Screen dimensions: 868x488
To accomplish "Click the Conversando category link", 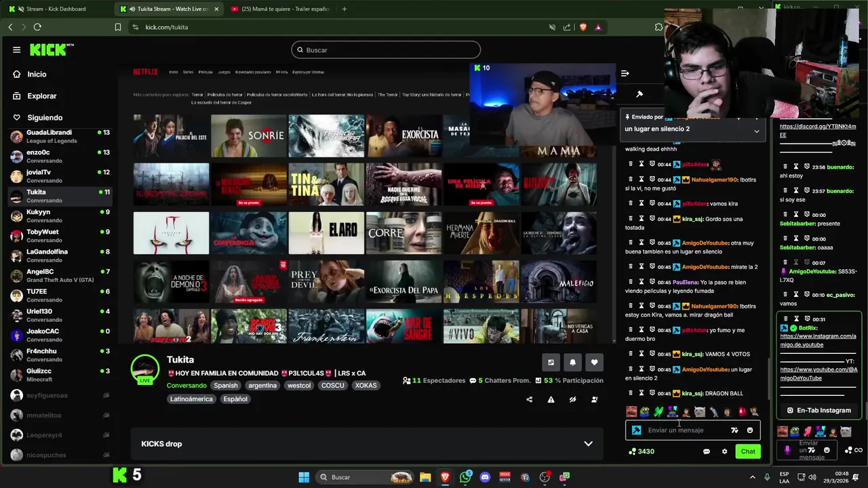I will pos(186,385).
